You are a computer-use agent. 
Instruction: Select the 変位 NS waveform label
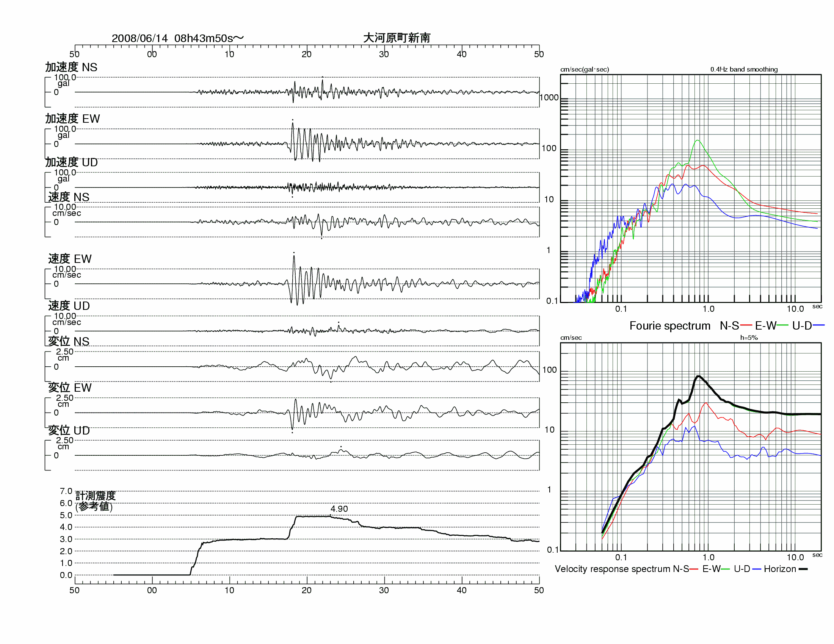point(69,341)
